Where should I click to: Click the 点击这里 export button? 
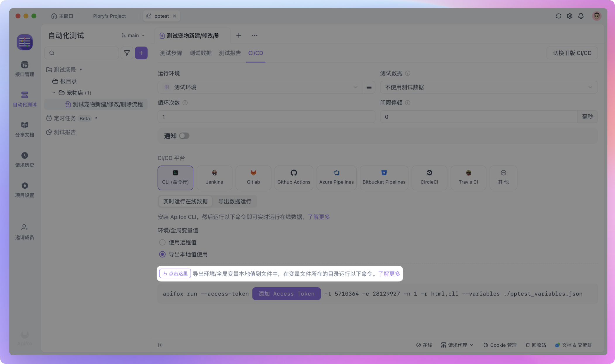[175, 273]
